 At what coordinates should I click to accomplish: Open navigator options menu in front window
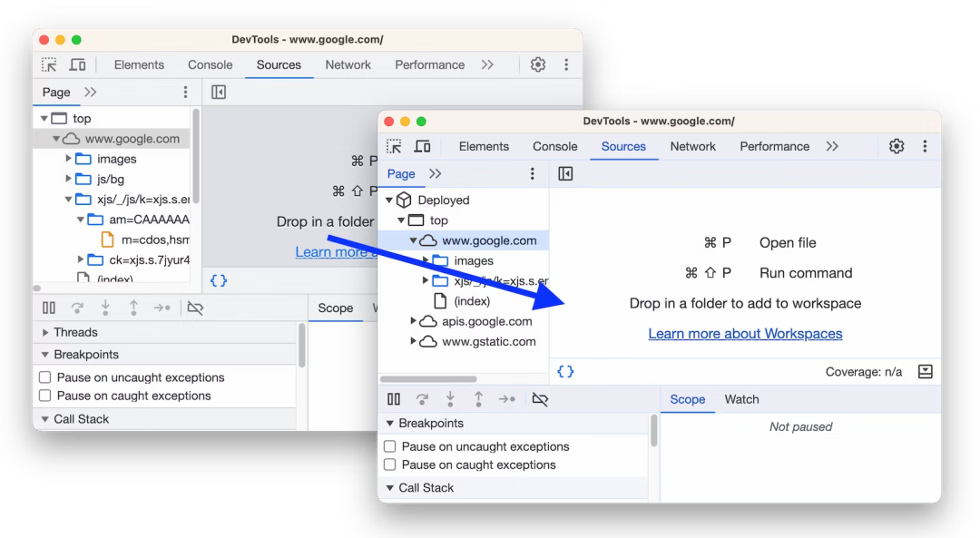(532, 173)
